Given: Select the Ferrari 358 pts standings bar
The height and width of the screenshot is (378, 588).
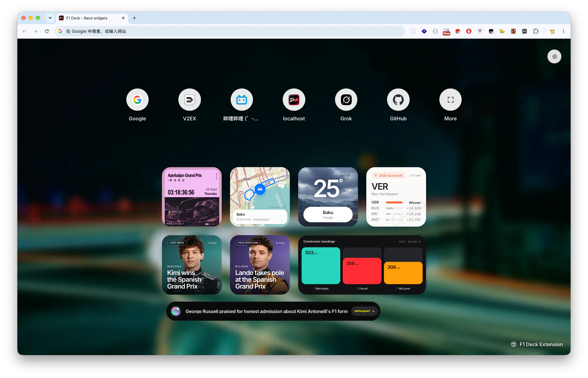Looking at the screenshot, I should click(362, 271).
